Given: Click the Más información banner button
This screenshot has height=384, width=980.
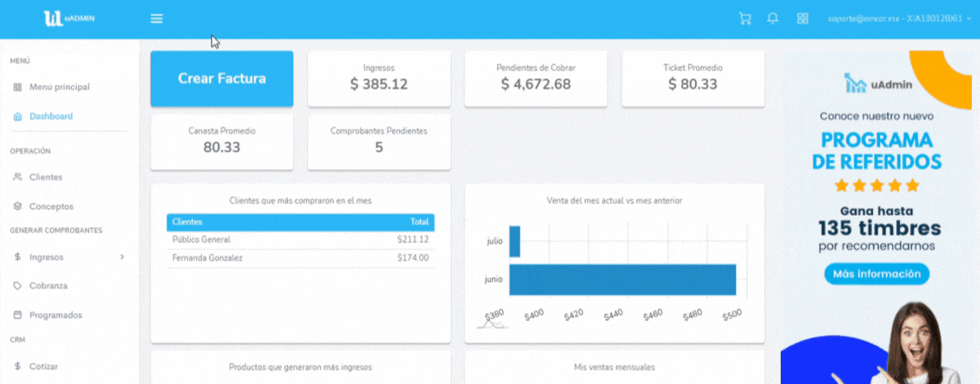Looking at the screenshot, I should [x=877, y=275].
